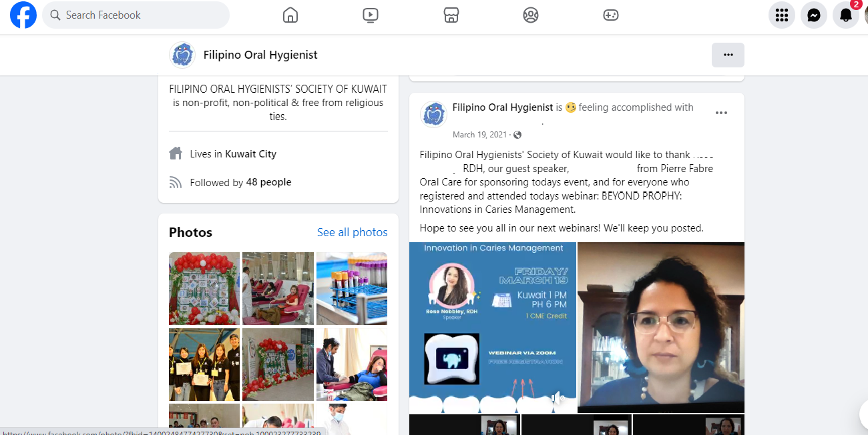Focus the Search Facebook field
Image resolution: width=868 pixels, height=435 pixels.
[136, 15]
